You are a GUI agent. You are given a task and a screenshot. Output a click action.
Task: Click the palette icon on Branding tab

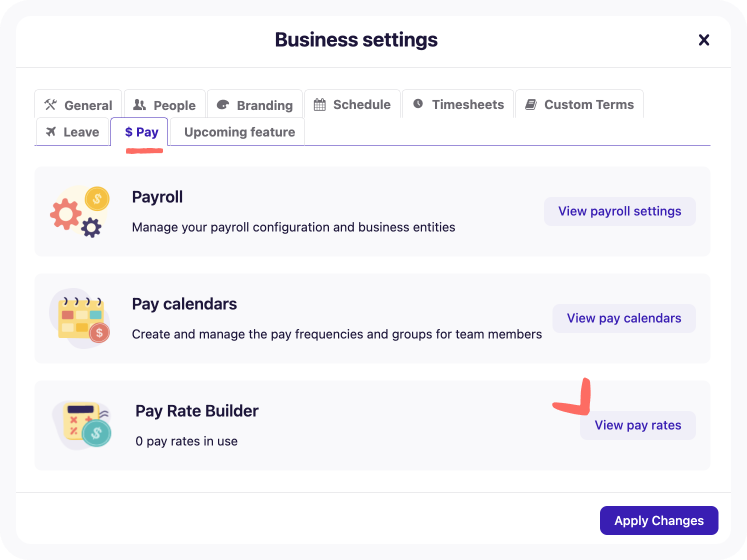pyautogui.click(x=223, y=105)
